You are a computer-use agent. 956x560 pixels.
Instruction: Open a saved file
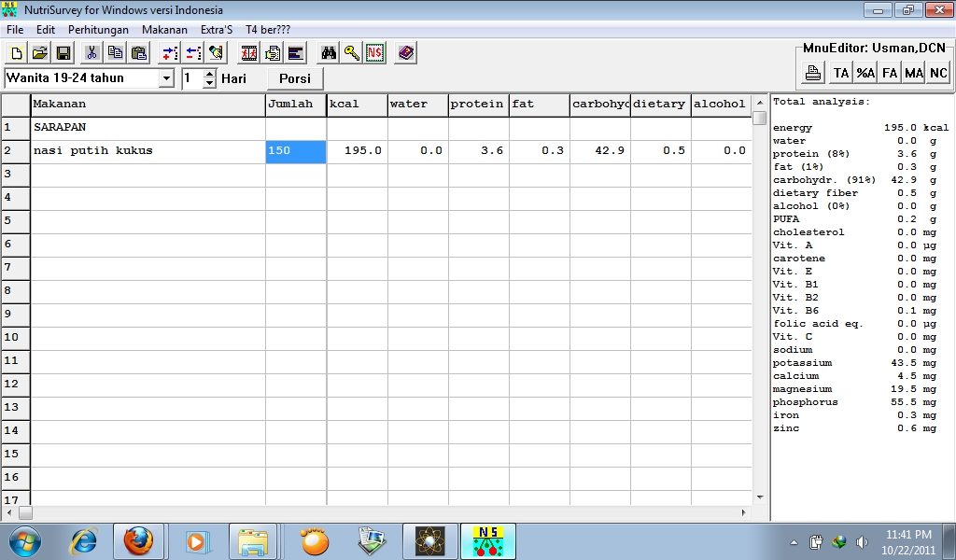tap(39, 53)
